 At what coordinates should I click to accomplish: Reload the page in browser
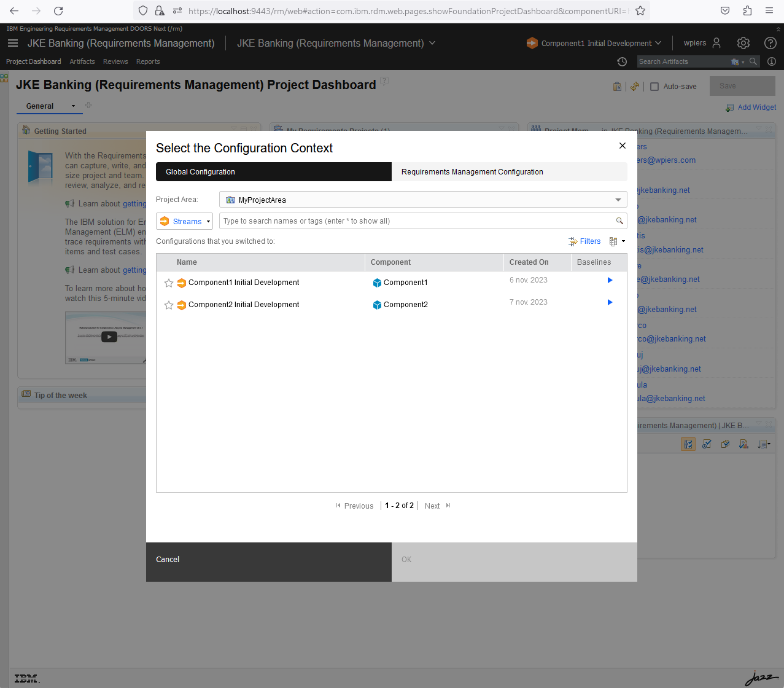point(58,10)
